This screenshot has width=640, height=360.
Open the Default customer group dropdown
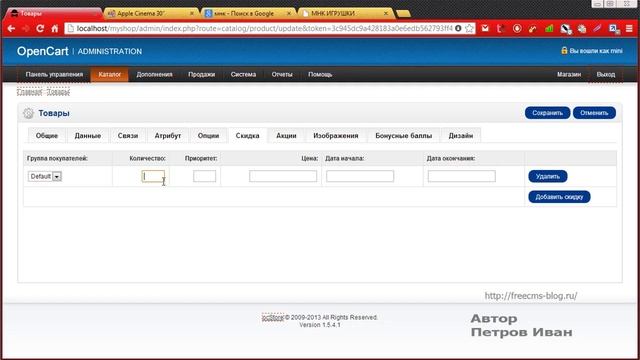[45, 176]
